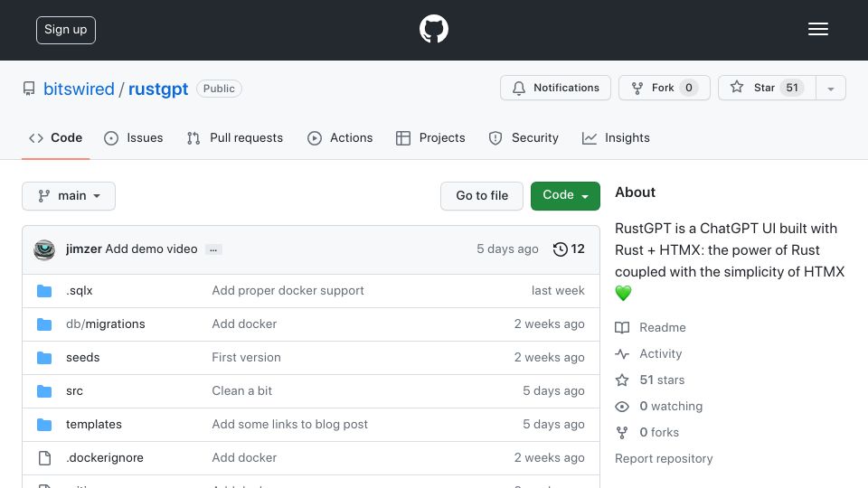Open the rustgpt repository link

(158, 89)
